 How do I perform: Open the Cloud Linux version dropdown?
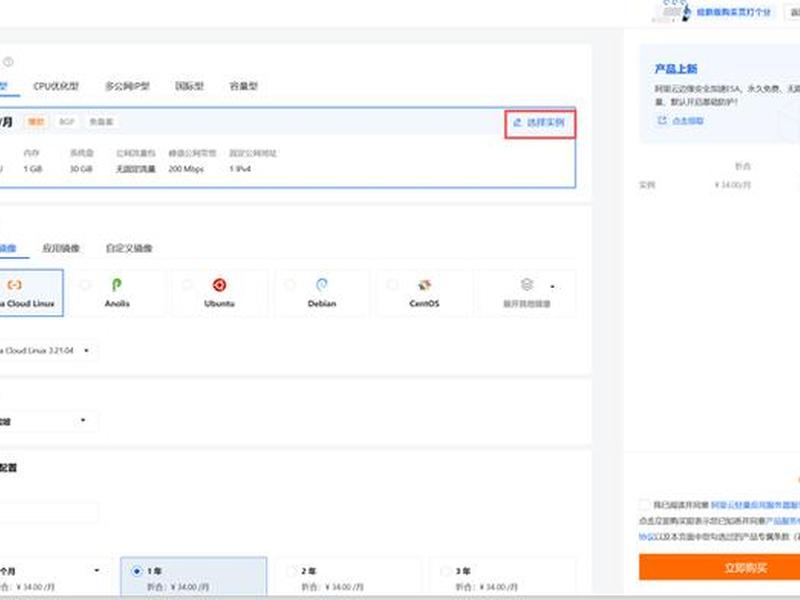coord(48,351)
